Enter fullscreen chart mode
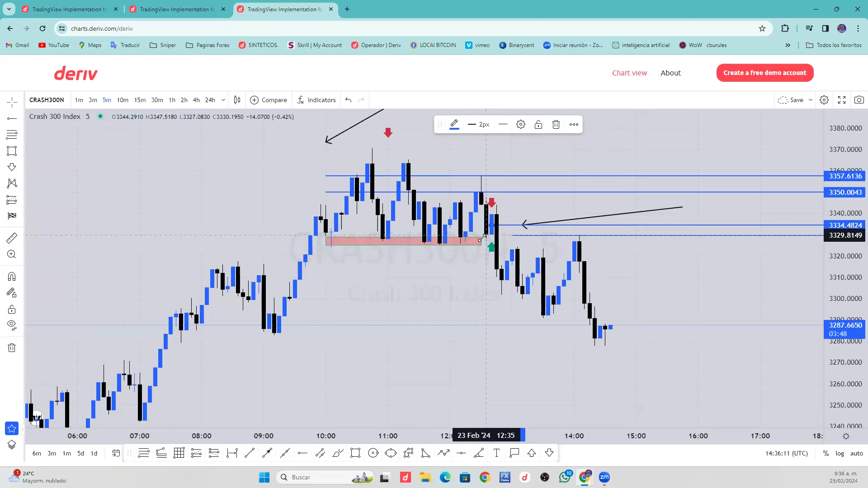868x488 pixels. pos(842,100)
